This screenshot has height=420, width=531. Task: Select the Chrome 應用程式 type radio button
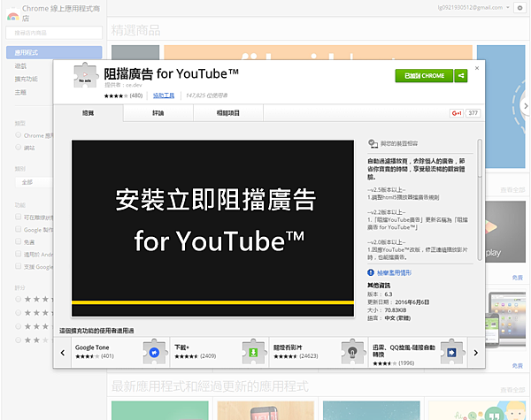(19, 135)
